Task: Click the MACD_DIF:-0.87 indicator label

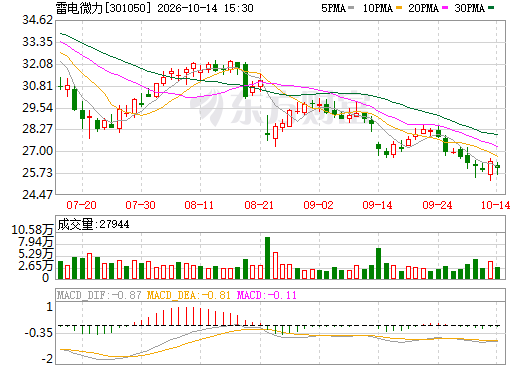Action: (99, 295)
